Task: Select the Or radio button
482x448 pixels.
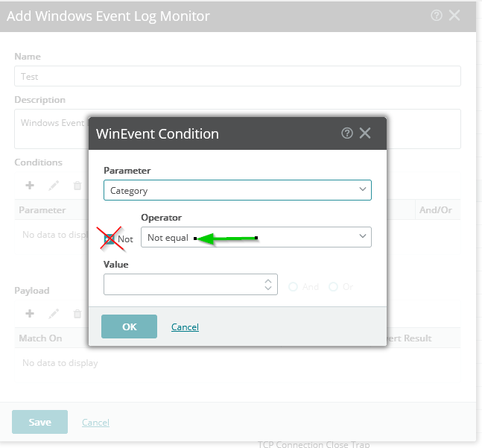Action: [333, 287]
